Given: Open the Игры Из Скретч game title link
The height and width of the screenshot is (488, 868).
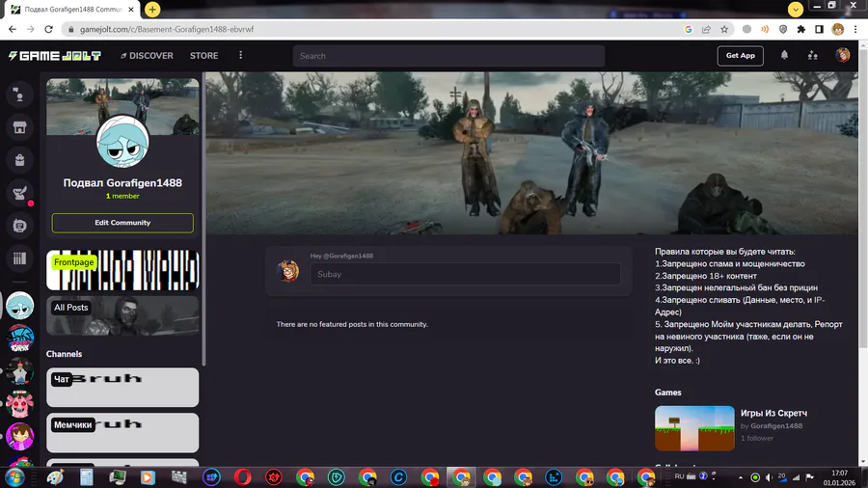Looking at the screenshot, I should (x=773, y=413).
